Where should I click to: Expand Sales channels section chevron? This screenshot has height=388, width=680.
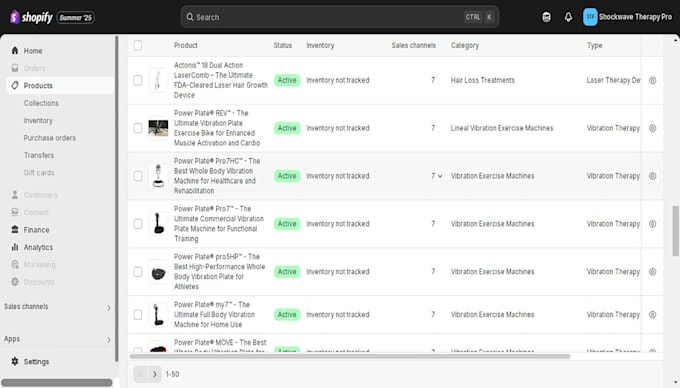(x=109, y=307)
